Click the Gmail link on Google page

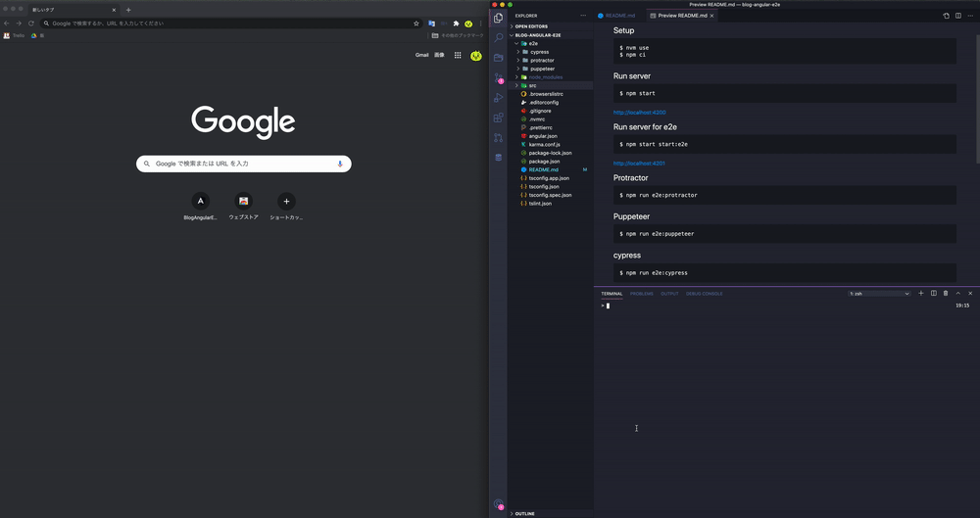[x=421, y=55]
